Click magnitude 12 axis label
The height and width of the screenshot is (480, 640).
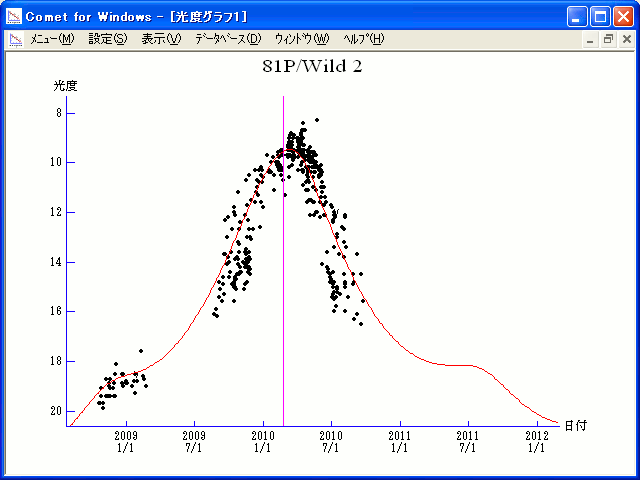click(56, 212)
